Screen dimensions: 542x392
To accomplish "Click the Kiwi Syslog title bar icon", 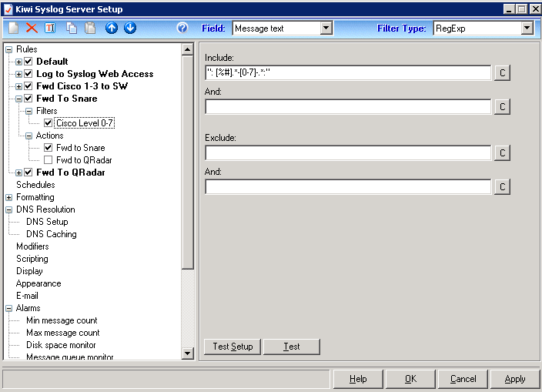I will pos(8,9).
